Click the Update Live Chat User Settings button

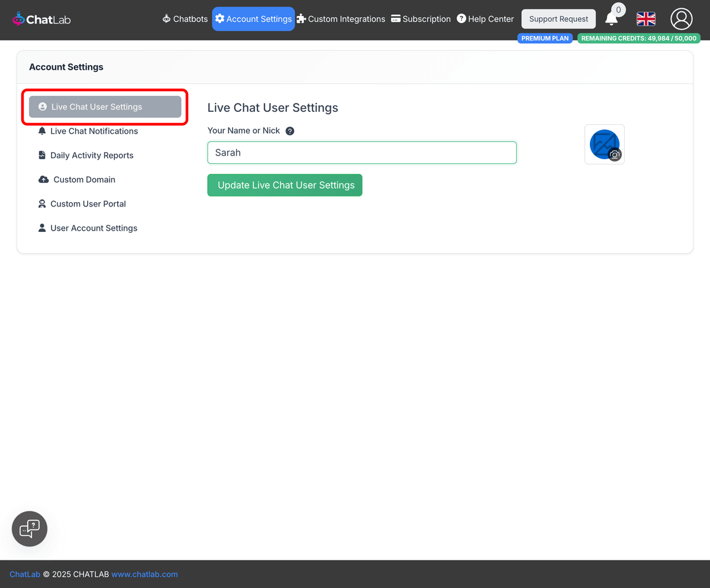click(x=285, y=185)
